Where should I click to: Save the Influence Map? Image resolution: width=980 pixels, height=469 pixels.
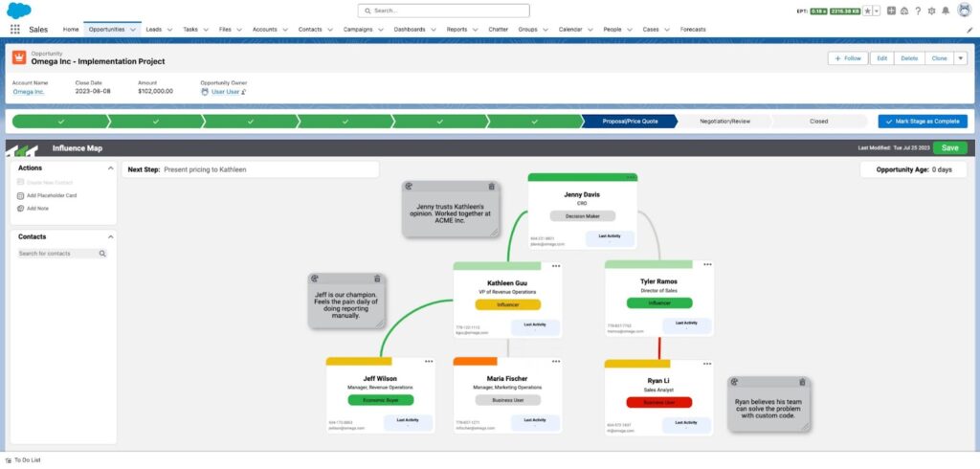point(949,148)
